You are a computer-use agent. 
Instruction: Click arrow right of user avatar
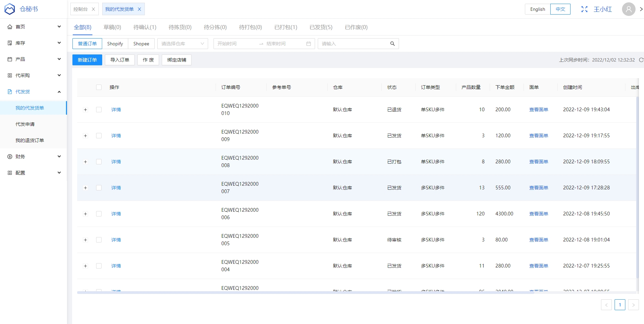[x=641, y=9]
